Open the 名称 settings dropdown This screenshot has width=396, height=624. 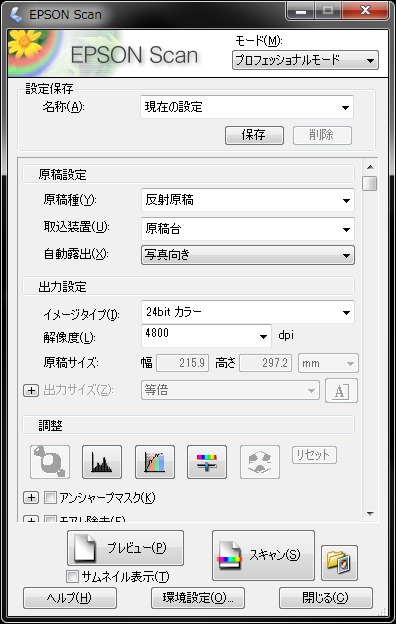247,107
